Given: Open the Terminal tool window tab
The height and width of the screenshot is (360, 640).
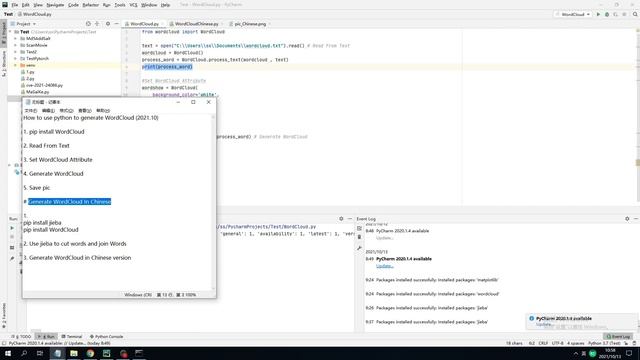Looking at the screenshot, I should click(72, 337).
